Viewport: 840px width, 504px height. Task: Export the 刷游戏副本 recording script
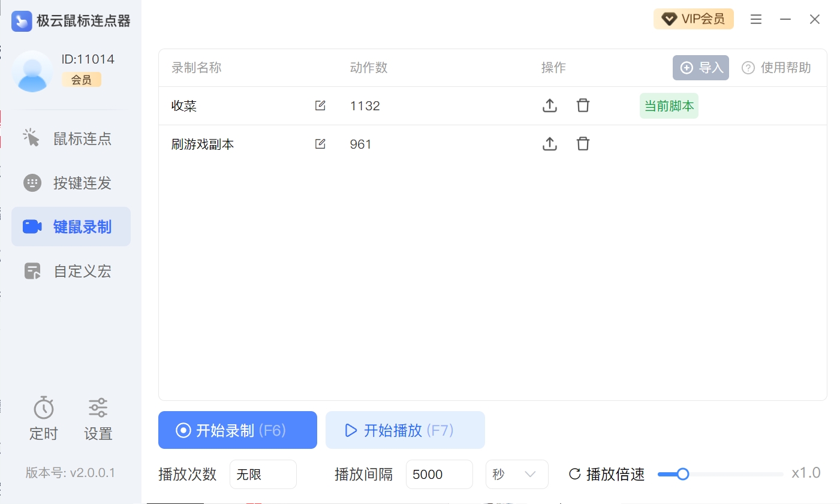[x=550, y=144]
